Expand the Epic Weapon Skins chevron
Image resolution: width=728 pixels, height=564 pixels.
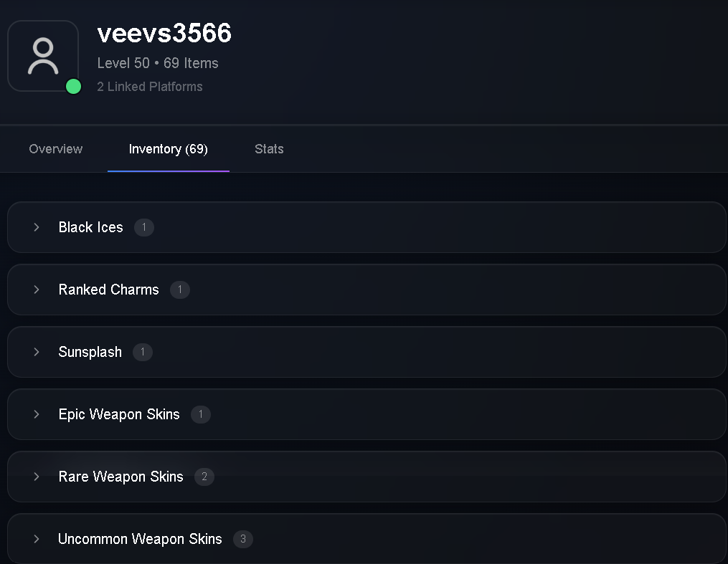[x=36, y=414]
